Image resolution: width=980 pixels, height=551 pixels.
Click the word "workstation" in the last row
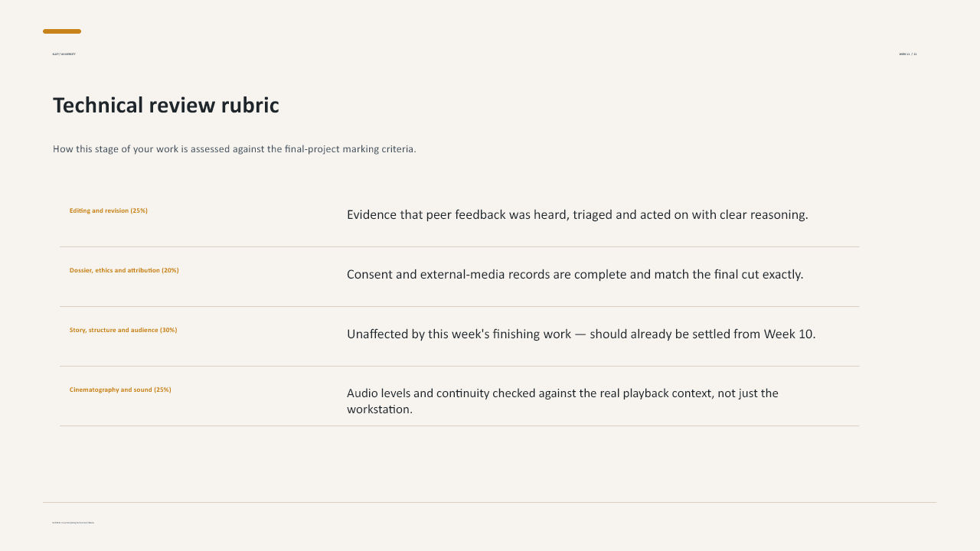pos(380,409)
